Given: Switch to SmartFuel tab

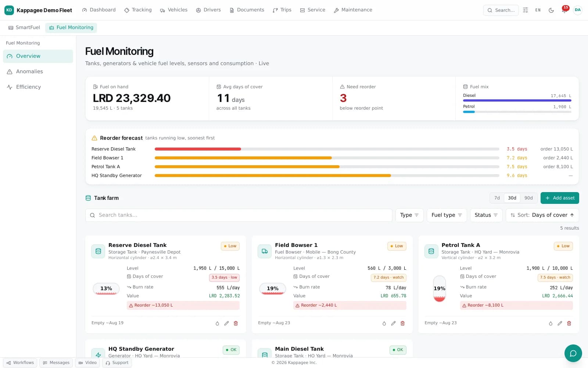Looking at the screenshot, I should pos(24,28).
